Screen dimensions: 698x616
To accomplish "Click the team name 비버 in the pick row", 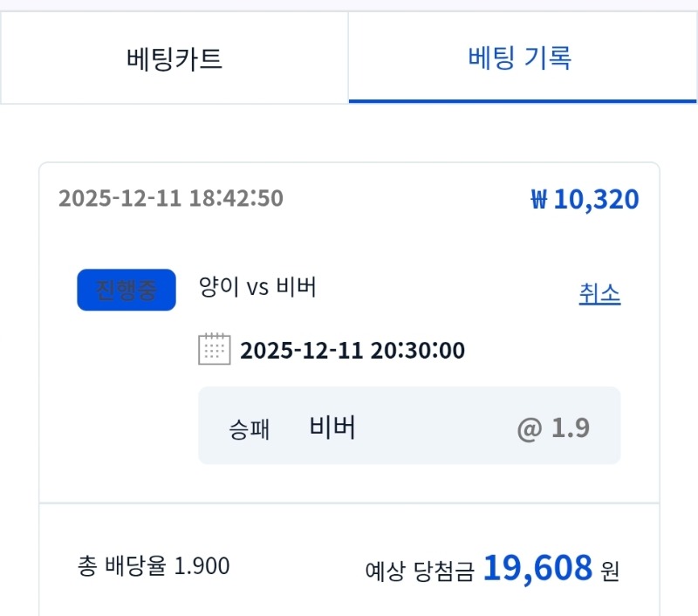I will click(x=331, y=426).
